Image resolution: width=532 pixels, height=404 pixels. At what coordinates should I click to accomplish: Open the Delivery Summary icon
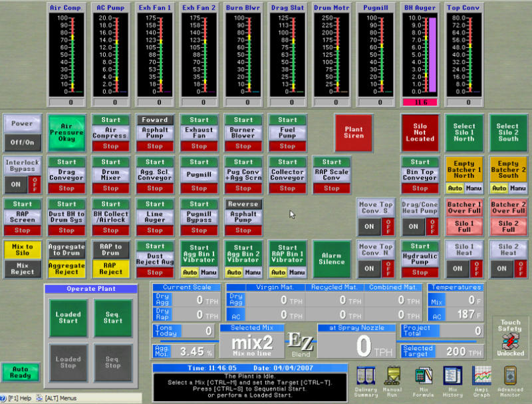coord(366,379)
